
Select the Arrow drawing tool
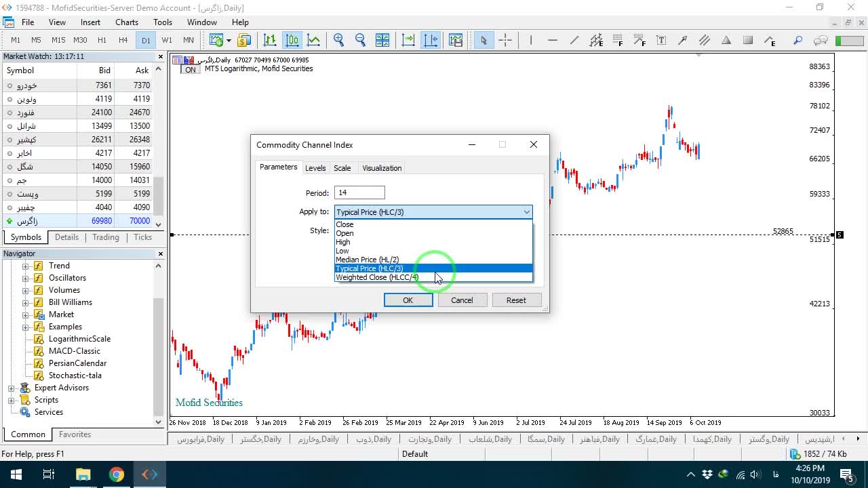pos(683,40)
